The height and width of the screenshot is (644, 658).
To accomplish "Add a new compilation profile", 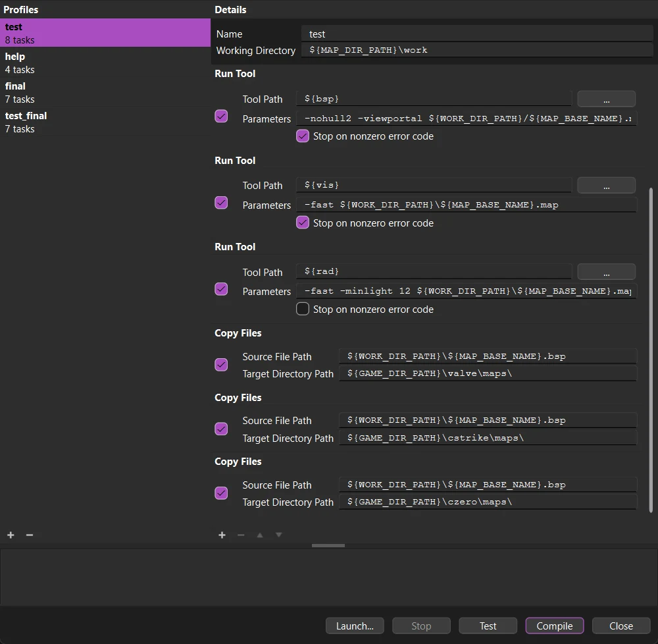I will point(11,535).
